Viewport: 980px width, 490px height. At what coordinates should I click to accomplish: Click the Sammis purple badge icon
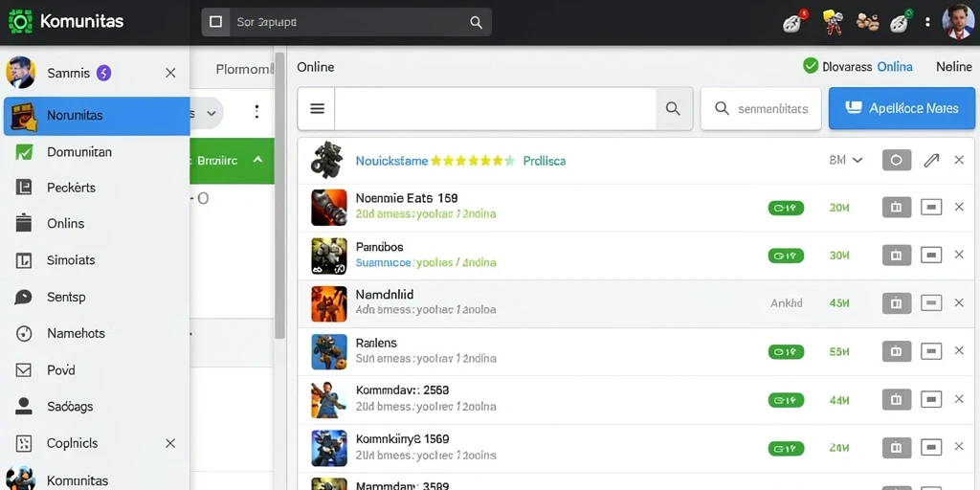[103, 73]
